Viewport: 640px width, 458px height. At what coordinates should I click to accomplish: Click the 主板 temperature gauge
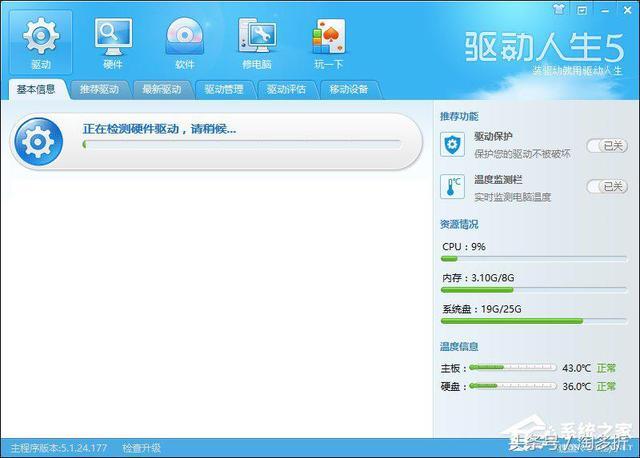click(x=513, y=367)
